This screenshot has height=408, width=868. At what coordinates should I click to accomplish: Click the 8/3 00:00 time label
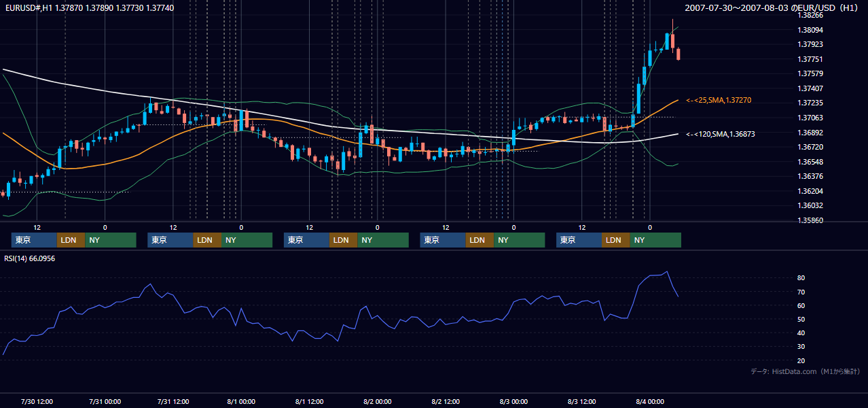click(x=513, y=401)
